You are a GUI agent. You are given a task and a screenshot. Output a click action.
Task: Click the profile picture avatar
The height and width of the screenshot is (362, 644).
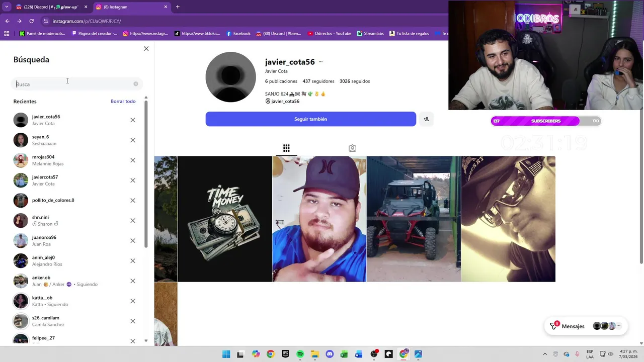tap(230, 77)
